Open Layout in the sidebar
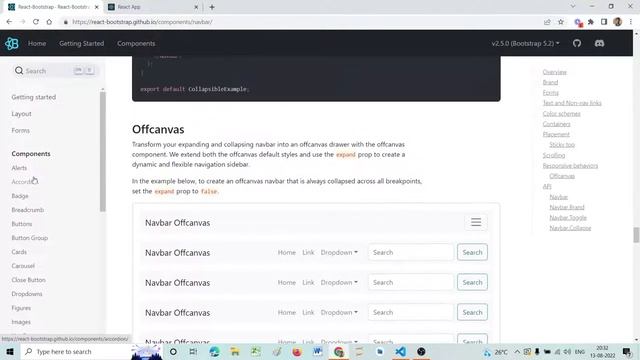This screenshot has height=360, width=640. [22, 114]
